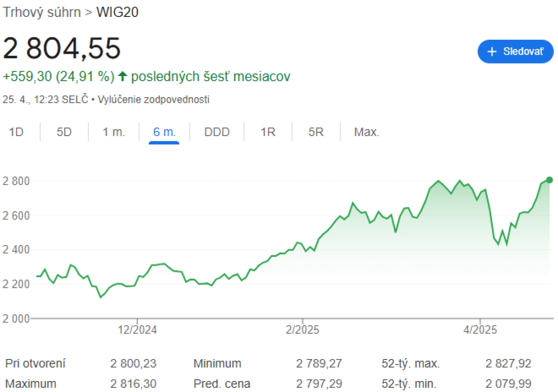The image size is (558, 392).
Task: Select the 5D time range tab
Action: point(64,132)
